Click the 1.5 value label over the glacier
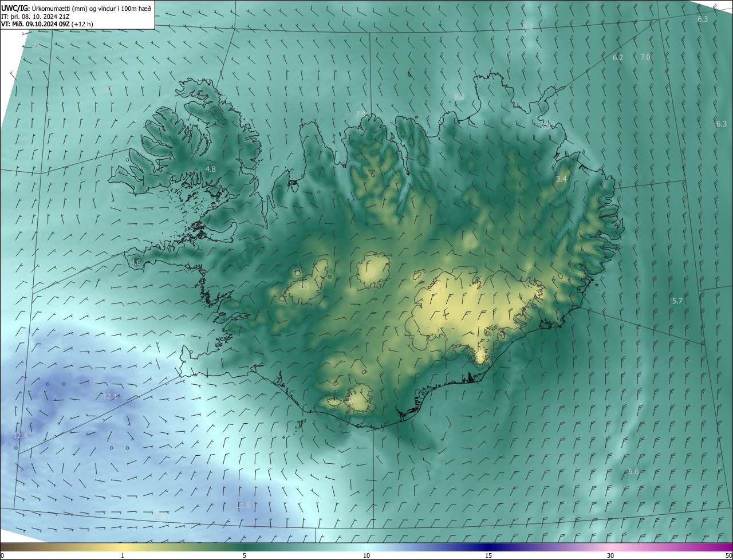Screen dimensions: 733x560 (304, 285)
